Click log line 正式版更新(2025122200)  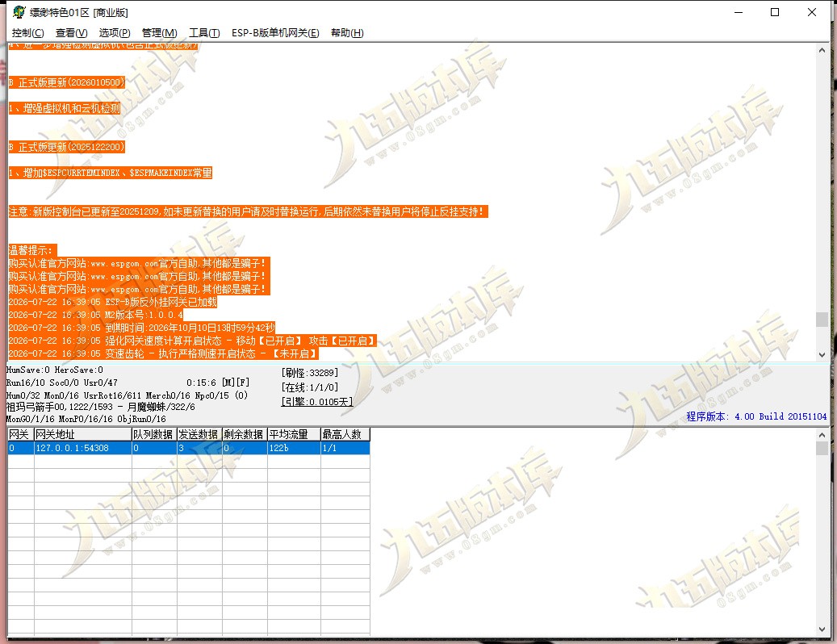coord(67,147)
